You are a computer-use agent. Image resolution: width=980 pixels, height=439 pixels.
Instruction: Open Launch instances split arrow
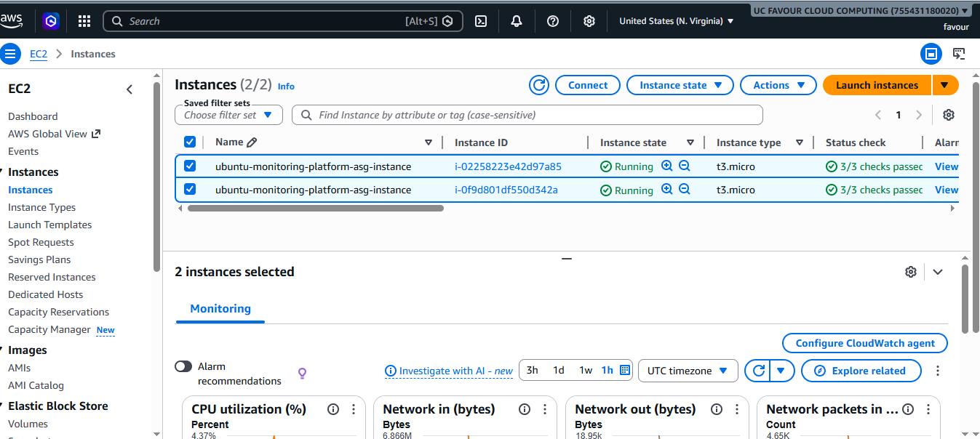coord(944,85)
